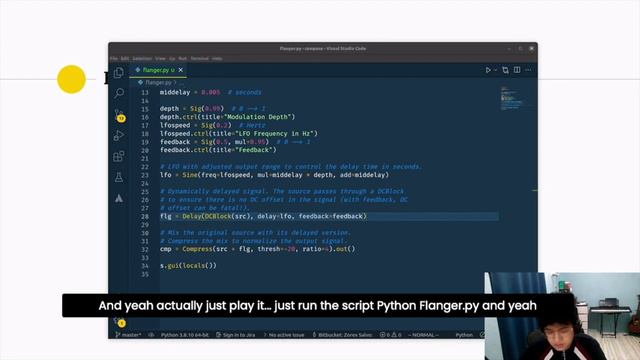Screen dimensions: 640x360
Task: Close the Visual Studio Code window
Action: [x=531, y=49]
